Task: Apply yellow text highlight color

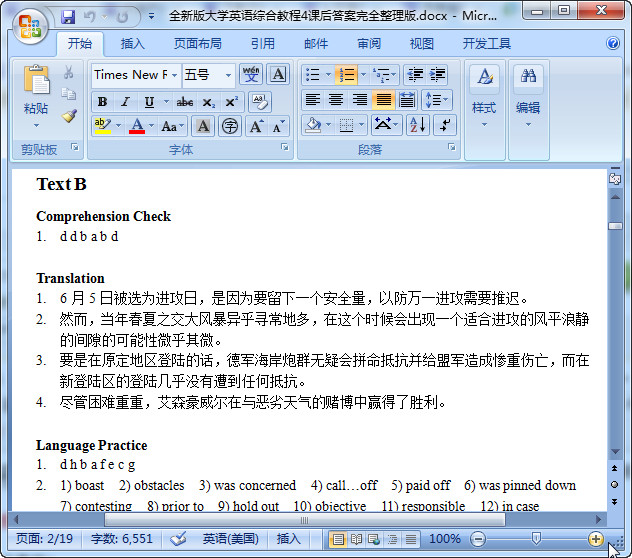Action: (x=102, y=126)
